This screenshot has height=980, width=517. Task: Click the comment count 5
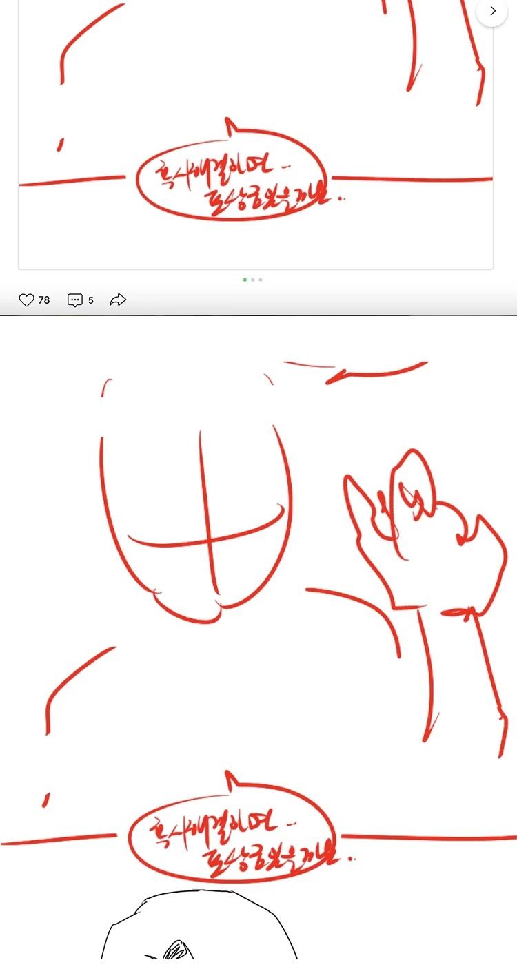tap(91, 300)
